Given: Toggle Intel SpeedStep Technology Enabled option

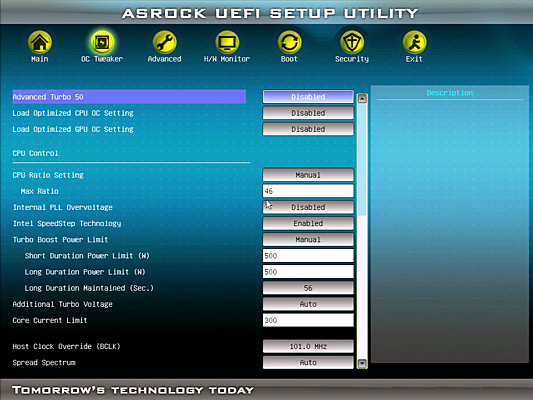Looking at the screenshot, I should coord(308,223).
